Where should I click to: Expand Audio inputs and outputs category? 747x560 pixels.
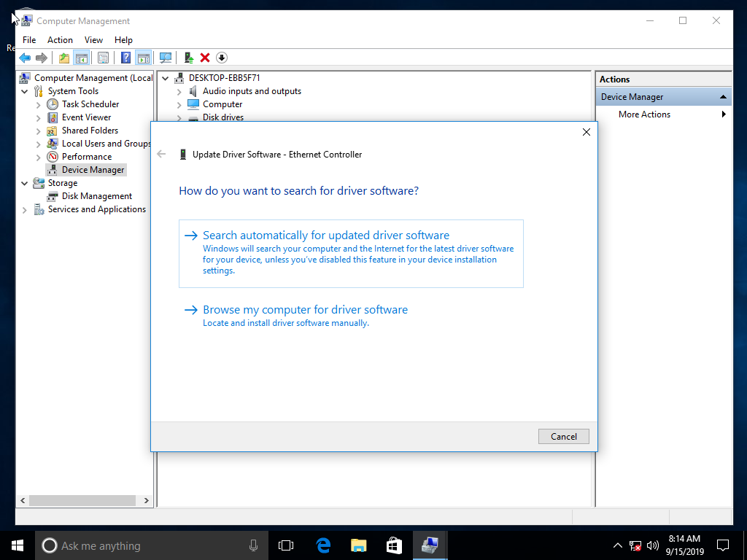(x=179, y=91)
